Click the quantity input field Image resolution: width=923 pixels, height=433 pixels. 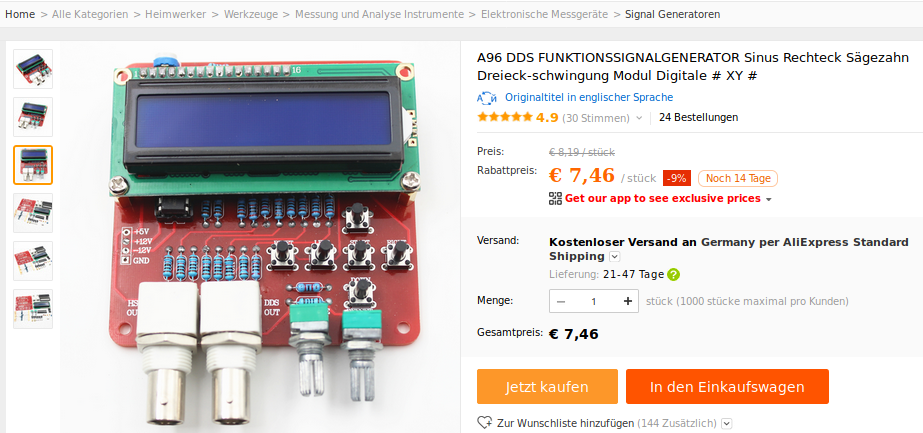594,301
